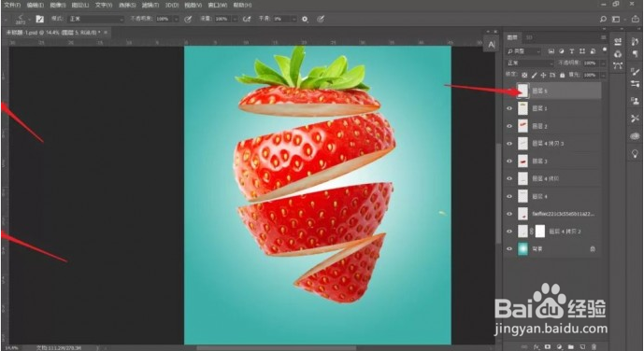Open the paragraph panel icon in dock

coord(635,54)
